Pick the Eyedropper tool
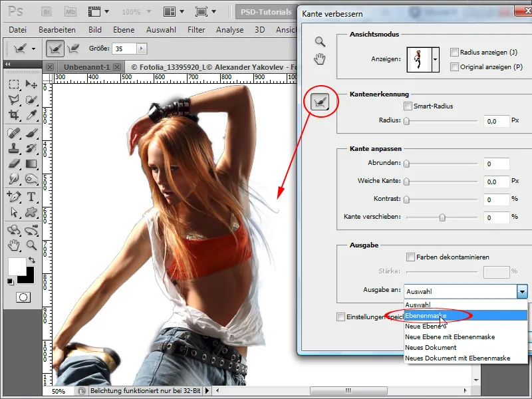The height and width of the screenshot is (399, 532). [31, 115]
